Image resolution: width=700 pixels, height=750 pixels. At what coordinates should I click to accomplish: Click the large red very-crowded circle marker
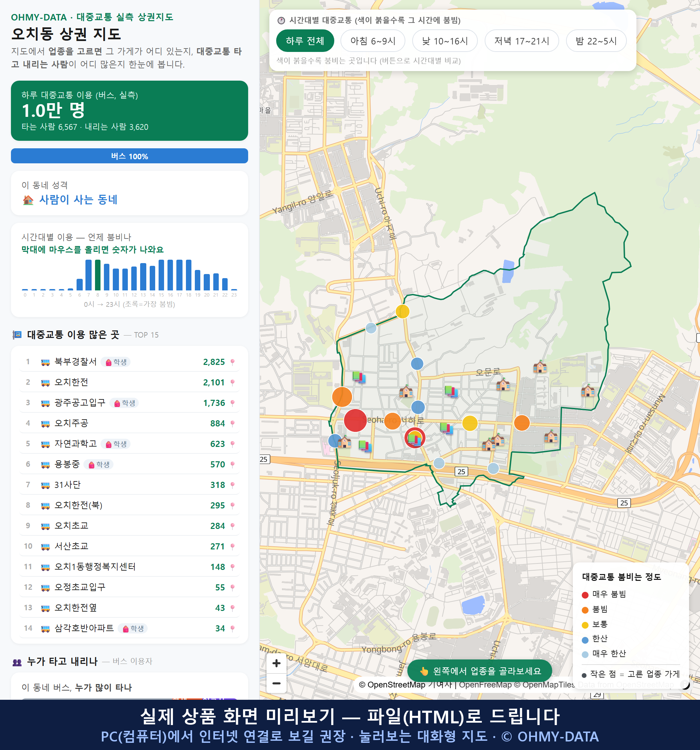coord(355,420)
